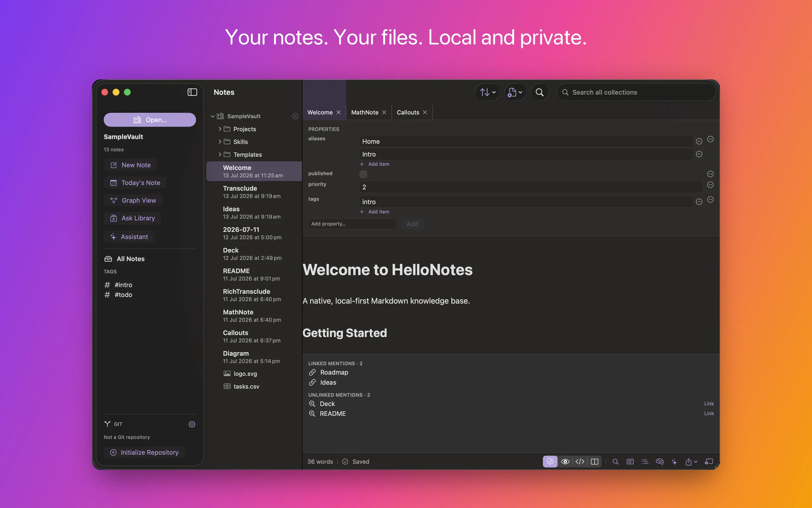Image resolution: width=812 pixels, height=508 pixels.
Task: Remove the Home alias item
Action: [699, 142]
